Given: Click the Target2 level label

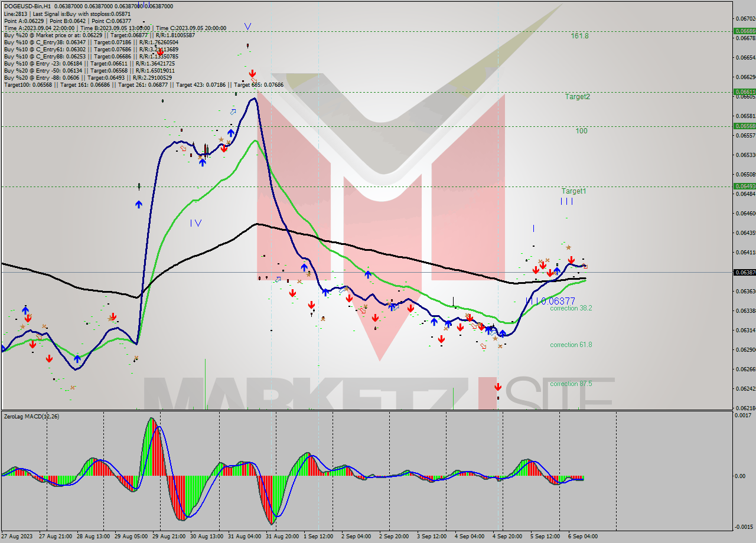Looking at the screenshot, I should pos(577,96).
